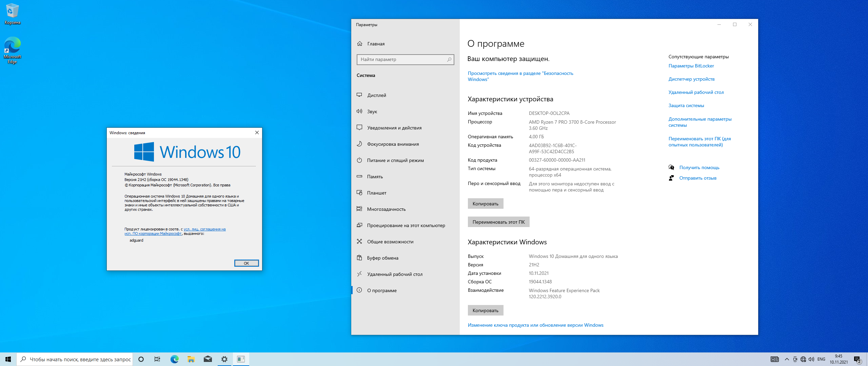Click the Power and sleep icon
This screenshot has height=366, width=868.
tap(359, 160)
